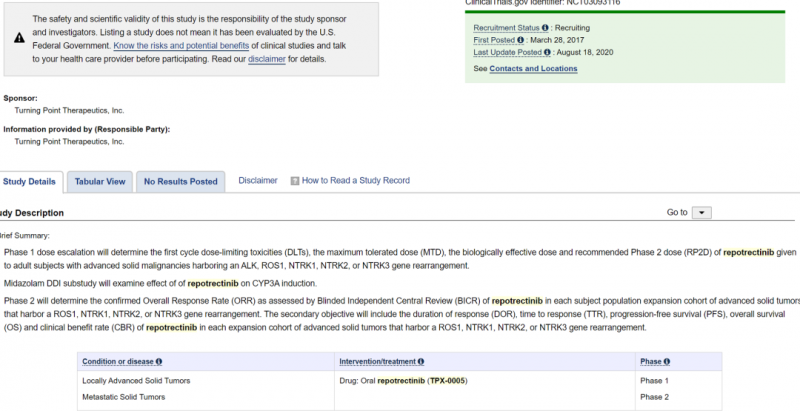Image resolution: width=800 pixels, height=411 pixels.
Task: Click the Phase 1 table value
Action: (x=655, y=381)
